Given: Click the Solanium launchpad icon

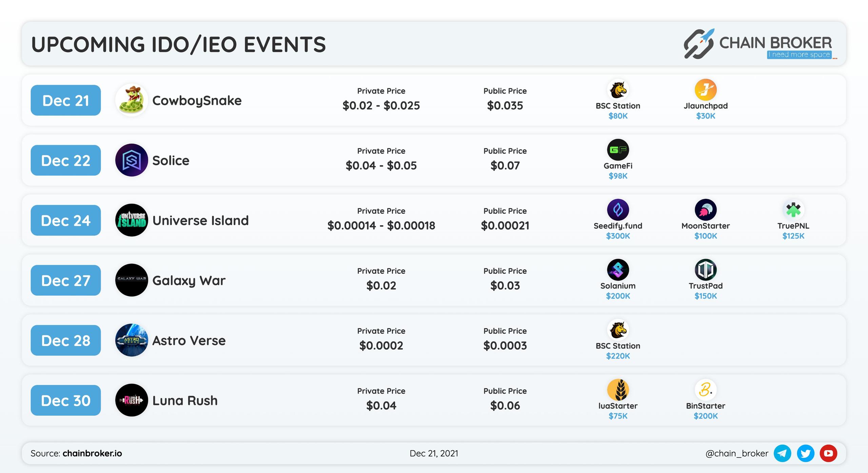Looking at the screenshot, I should [618, 270].
